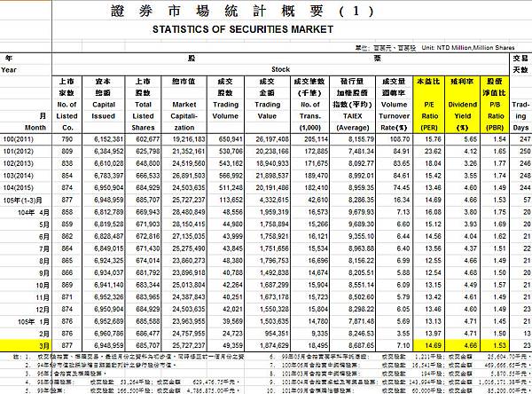The height and width of the screenshot is (394, 532).
Task: Click the 'Stock' section header
Action: (x=280, y=69)
